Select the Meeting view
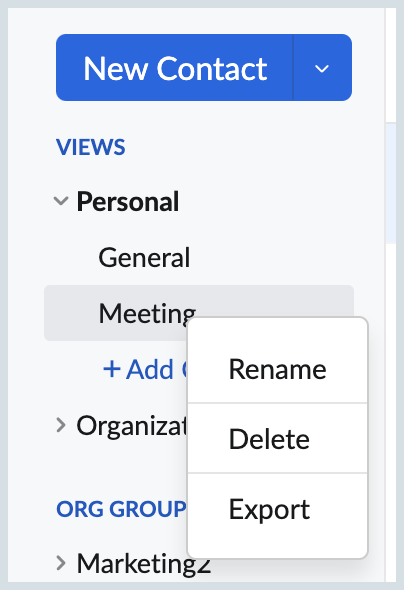This screenshot has width=404, height=590. (x=199, y=313)
